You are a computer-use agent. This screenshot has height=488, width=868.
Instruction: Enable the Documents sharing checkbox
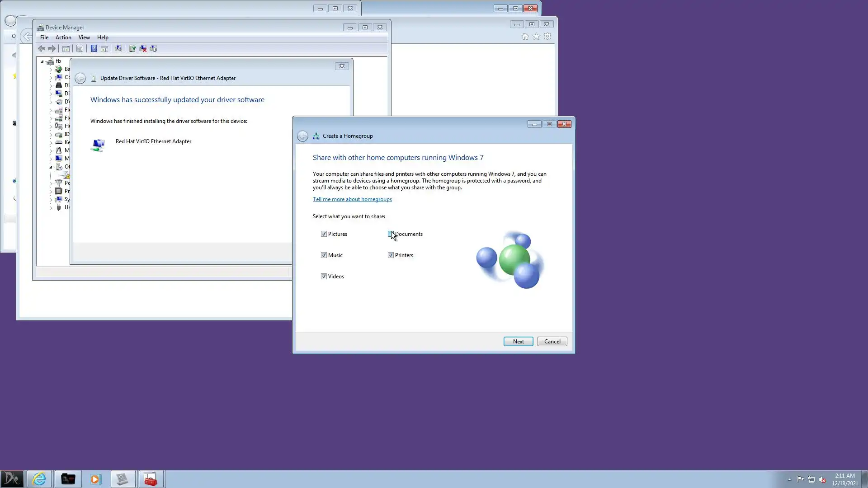coord(390,234)
